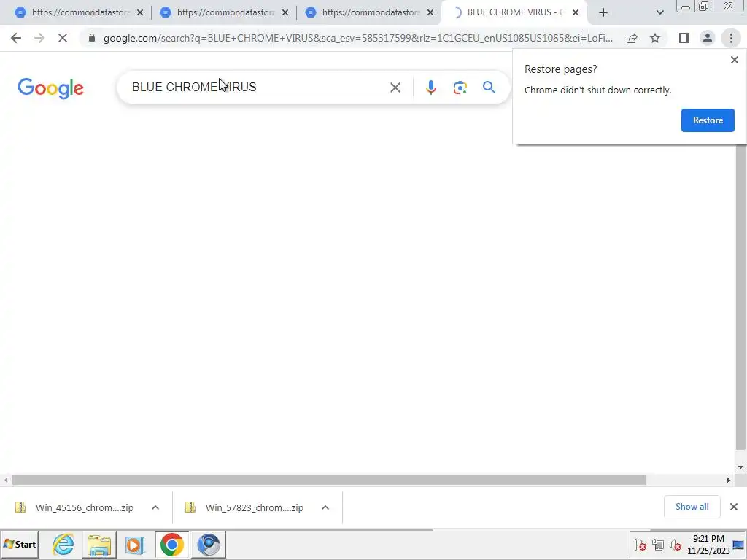Screen dimensions: 747x560
Task: Open the tab search dropdown
Action: click(659, 12)
